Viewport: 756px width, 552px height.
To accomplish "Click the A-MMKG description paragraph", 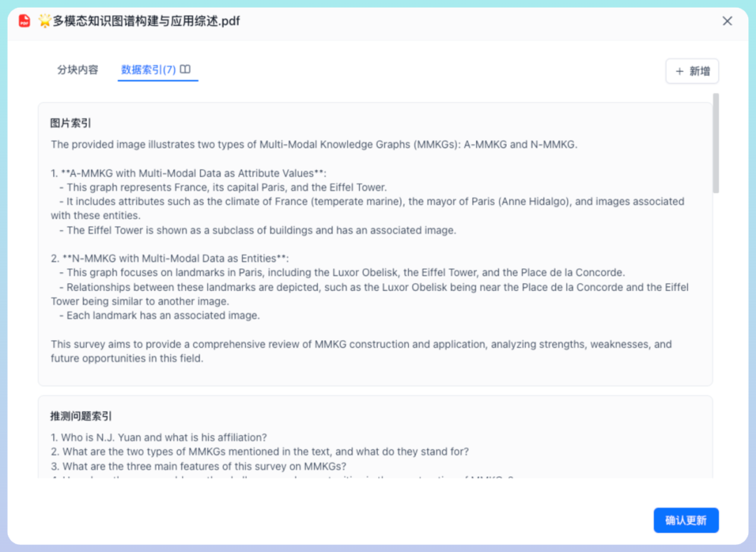I will pyautogui.click(x=350, y=201).
